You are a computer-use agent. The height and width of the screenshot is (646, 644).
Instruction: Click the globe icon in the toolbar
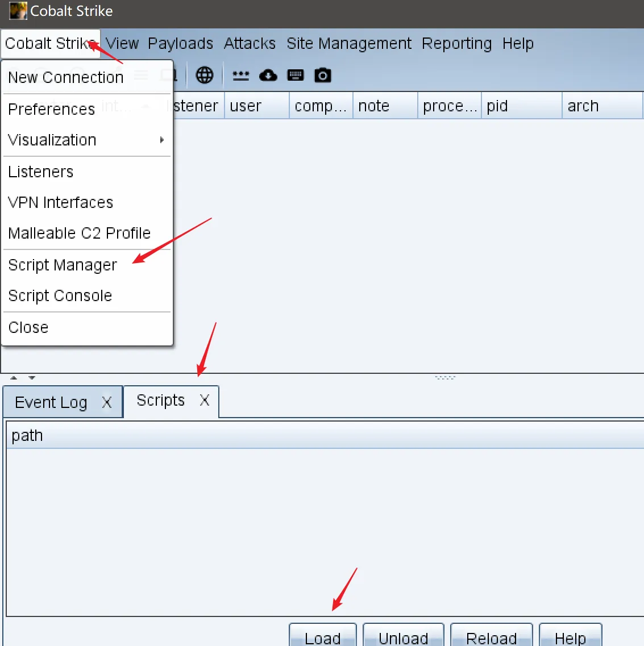click(x=205, y=75)
